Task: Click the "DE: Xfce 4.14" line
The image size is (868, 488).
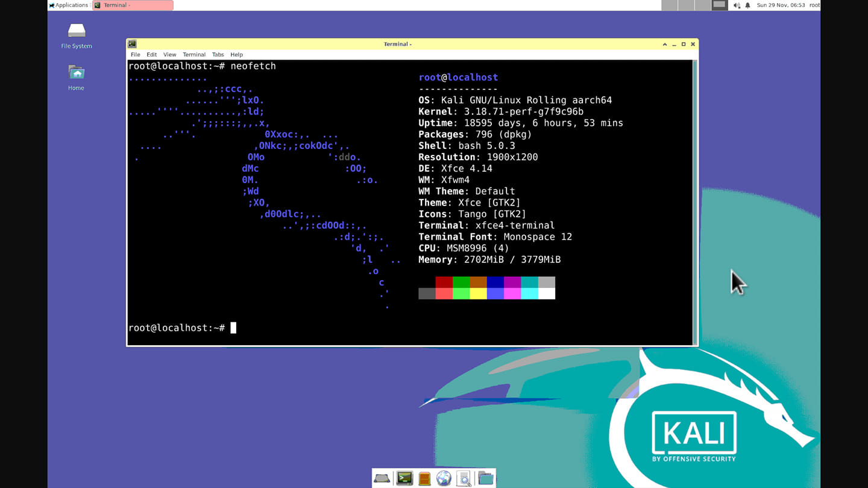Action: tap(455, 169)
